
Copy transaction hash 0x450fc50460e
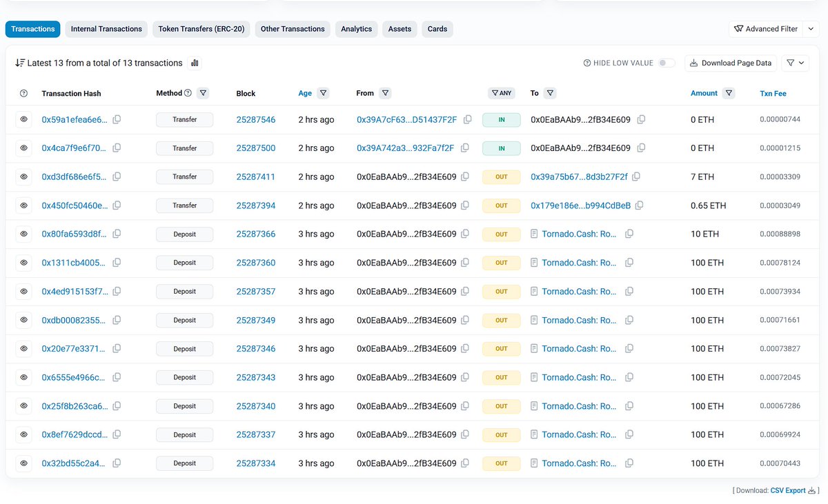pyautogui.click(x=117, y=205)
